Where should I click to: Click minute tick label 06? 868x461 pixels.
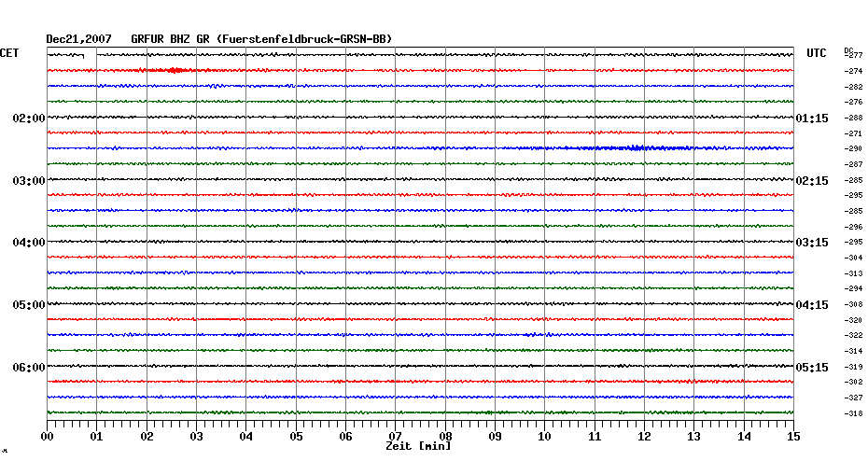coord(346,437)
